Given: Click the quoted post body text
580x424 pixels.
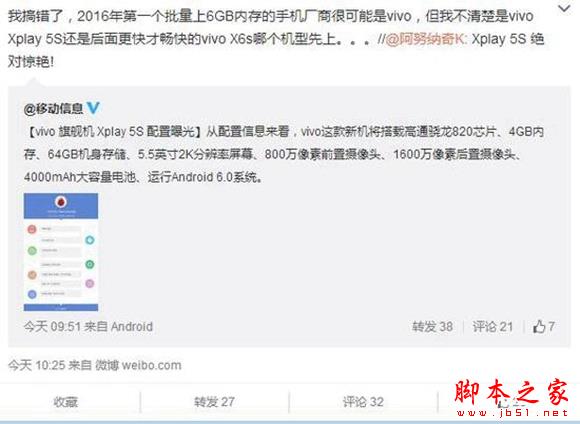Looking at the screenshot, I should [x=284, y=154].
